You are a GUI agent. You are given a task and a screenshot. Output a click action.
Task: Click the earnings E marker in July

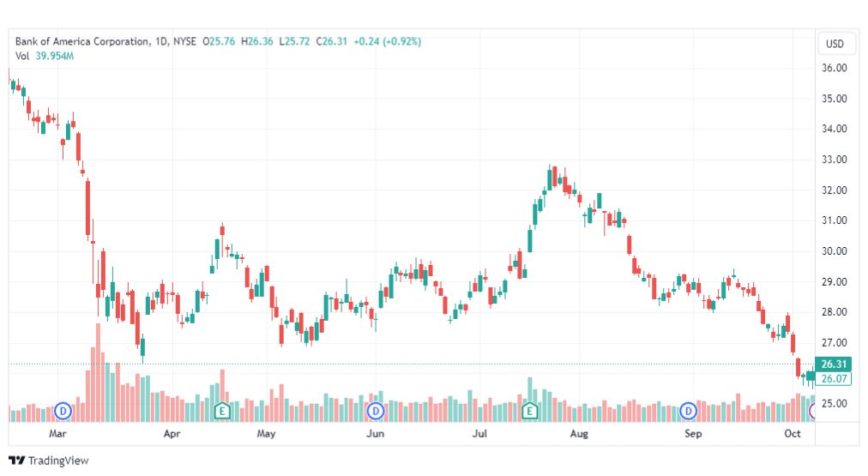point(530,411)
